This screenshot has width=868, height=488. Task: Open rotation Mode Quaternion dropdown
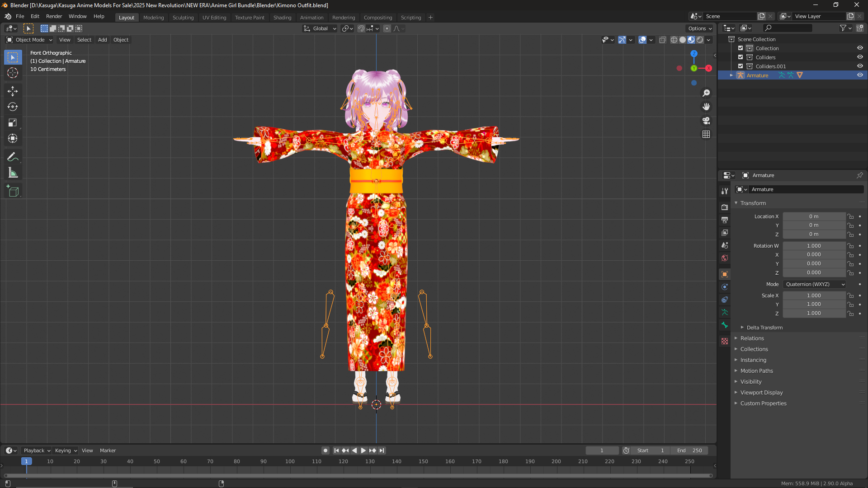[x=815, y=284]
